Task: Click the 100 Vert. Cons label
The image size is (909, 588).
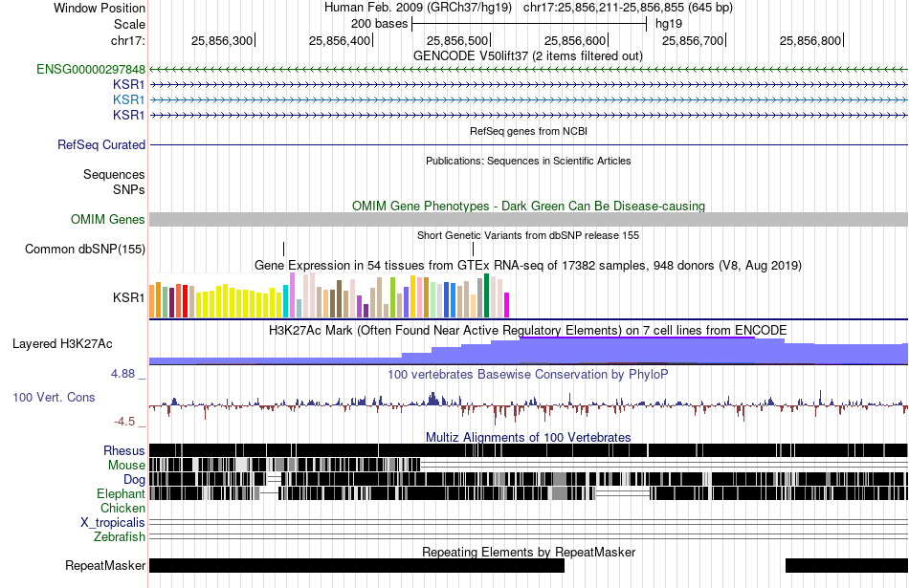Action: coord(54,398)
